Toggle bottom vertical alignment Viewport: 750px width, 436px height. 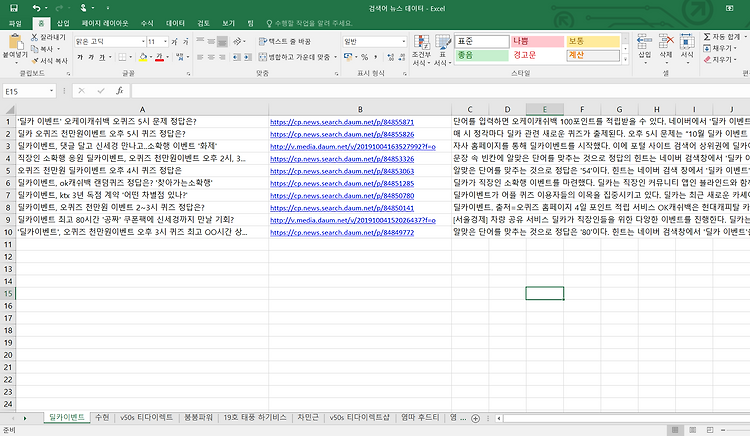click(222, 42)
